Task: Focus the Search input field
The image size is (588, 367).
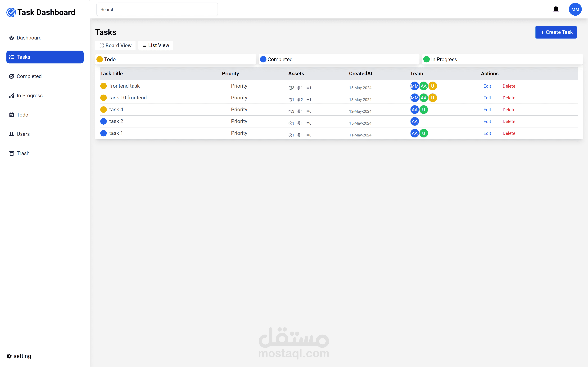Action: pos(157,9)
